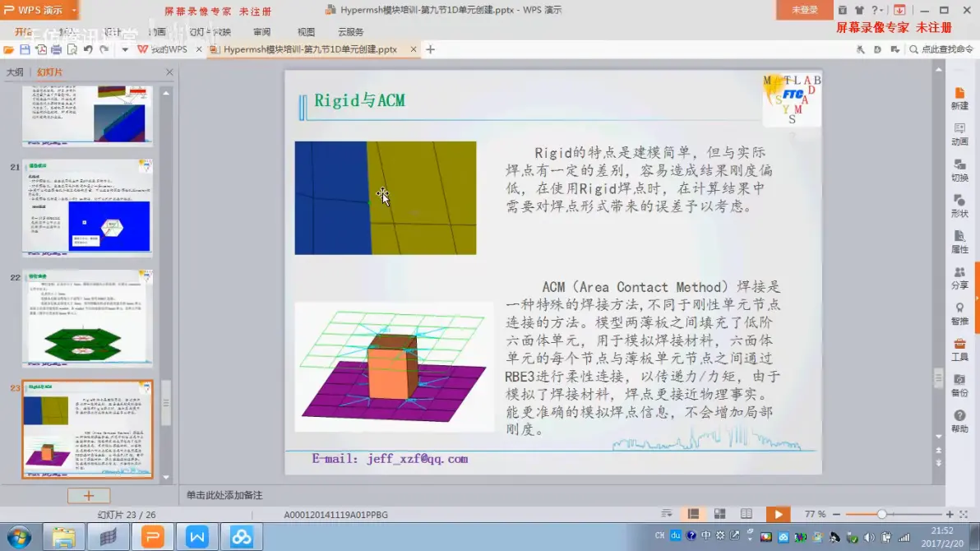This screenshot has height=551, width=980.
Task: Open WPS Writer taskbar icon
Action: tap(196, 537)
